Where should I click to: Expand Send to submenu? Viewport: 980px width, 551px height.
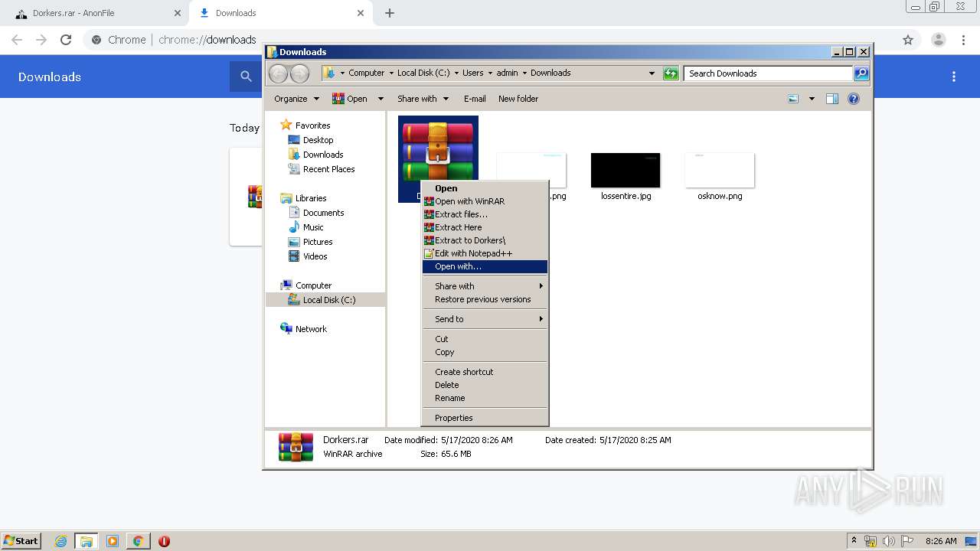(x=485, y=319)
